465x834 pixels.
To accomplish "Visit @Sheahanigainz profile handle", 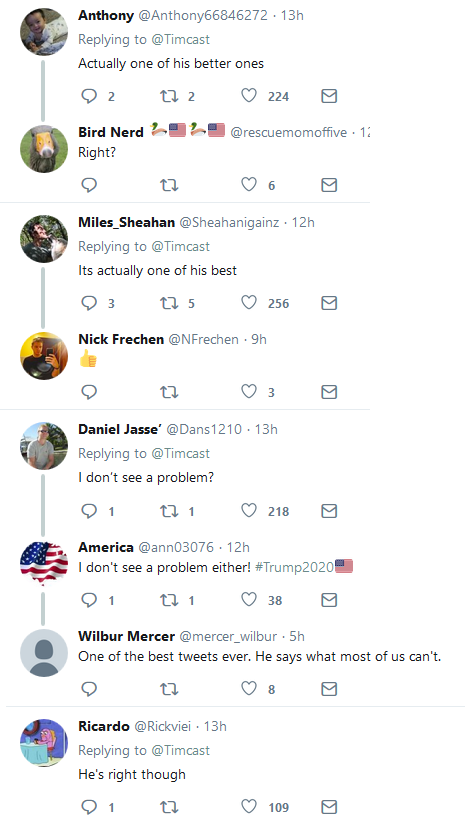I will click(x=229, y=222).
